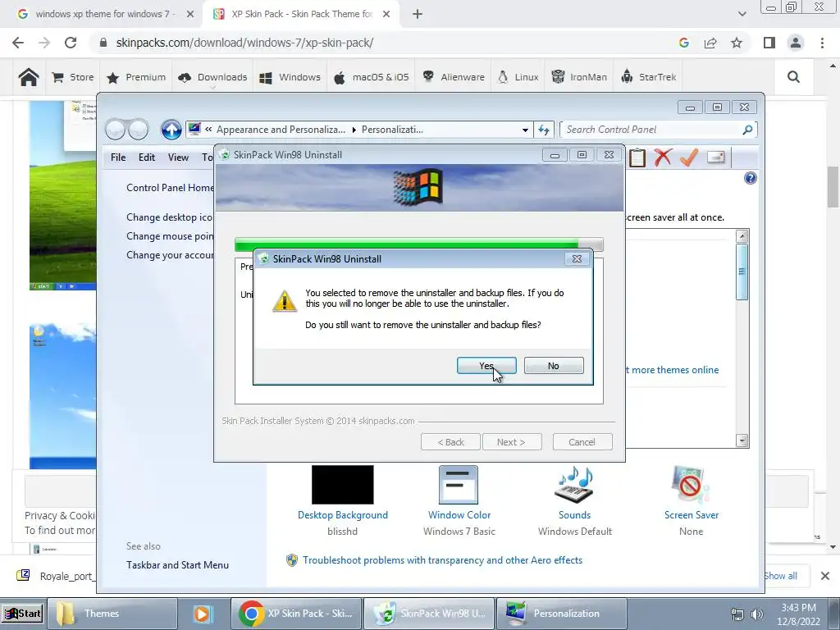Click Cancel in the SkinPack uninstaller window
Viewport: 840px width, 630px height.
582,442
